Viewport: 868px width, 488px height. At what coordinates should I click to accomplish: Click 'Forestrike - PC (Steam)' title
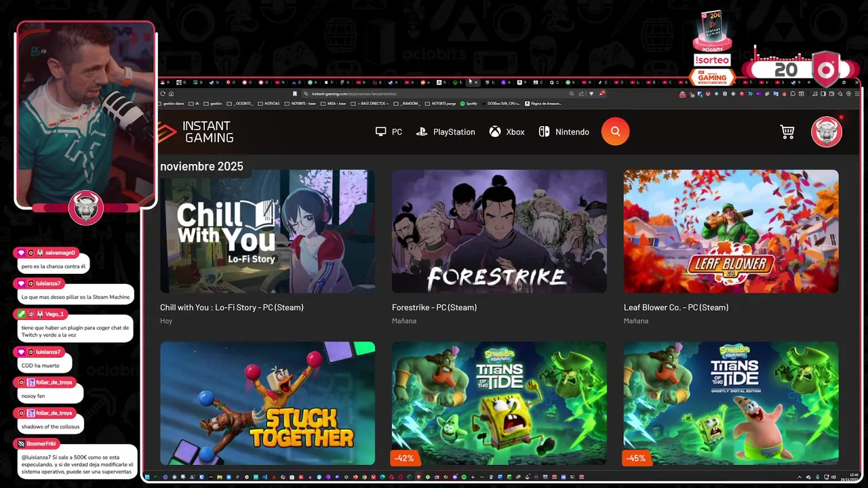(x=434, y=307)
